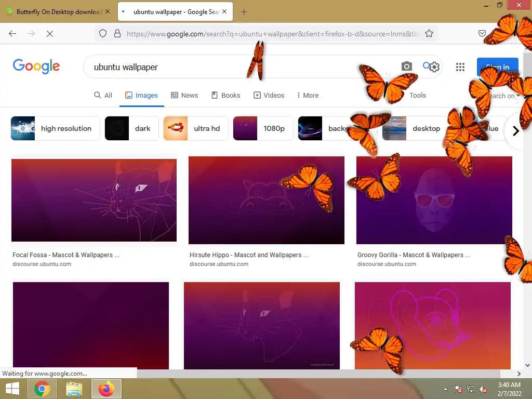Screen dimensions: 532x399
Task: Click the muted volume tray icon
Action: pyautogui.click(x=484, y=389)
